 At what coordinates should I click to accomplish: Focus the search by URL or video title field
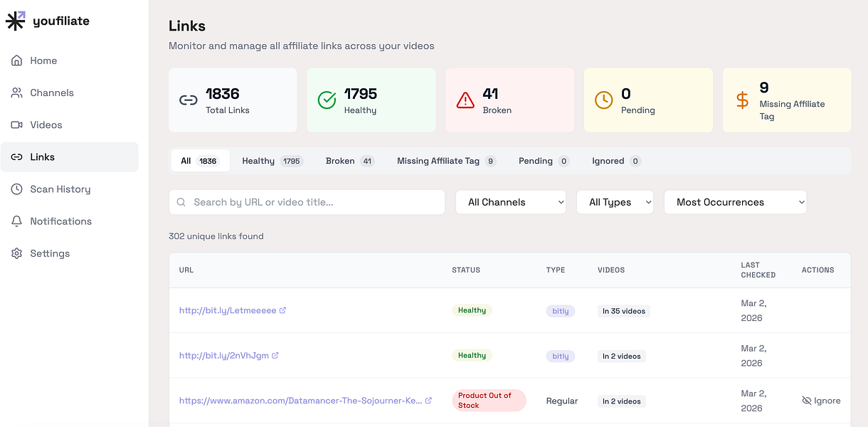pos(307,202)
